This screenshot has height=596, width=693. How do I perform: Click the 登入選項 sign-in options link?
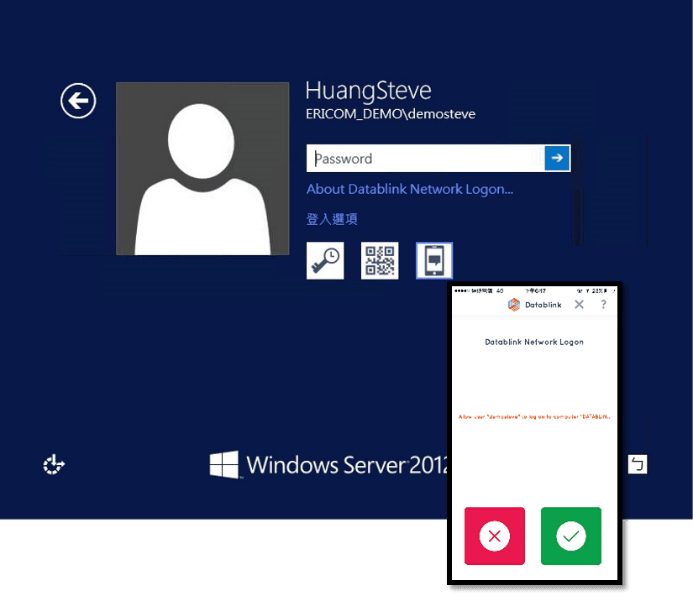(332, 219)
